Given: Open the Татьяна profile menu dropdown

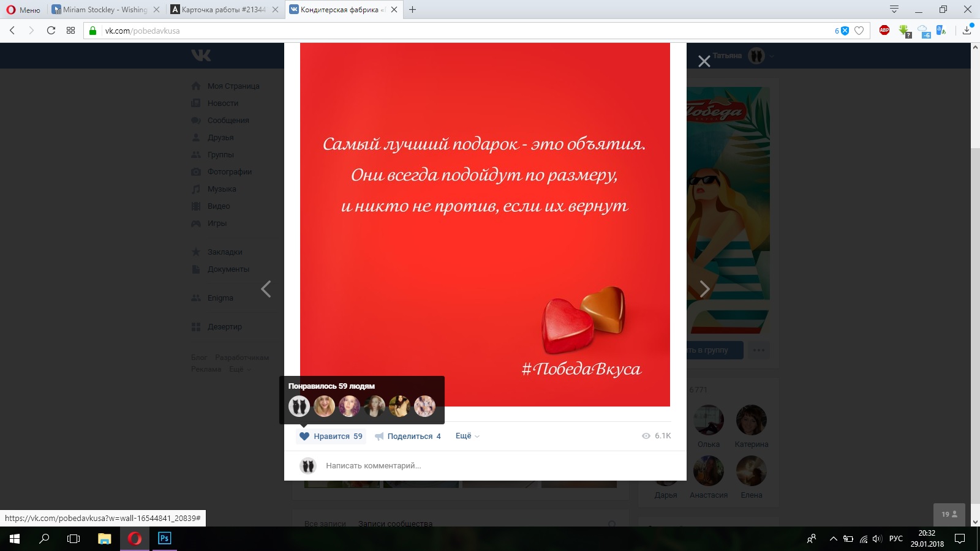Looking at the screenshot, I should (743, 56).
